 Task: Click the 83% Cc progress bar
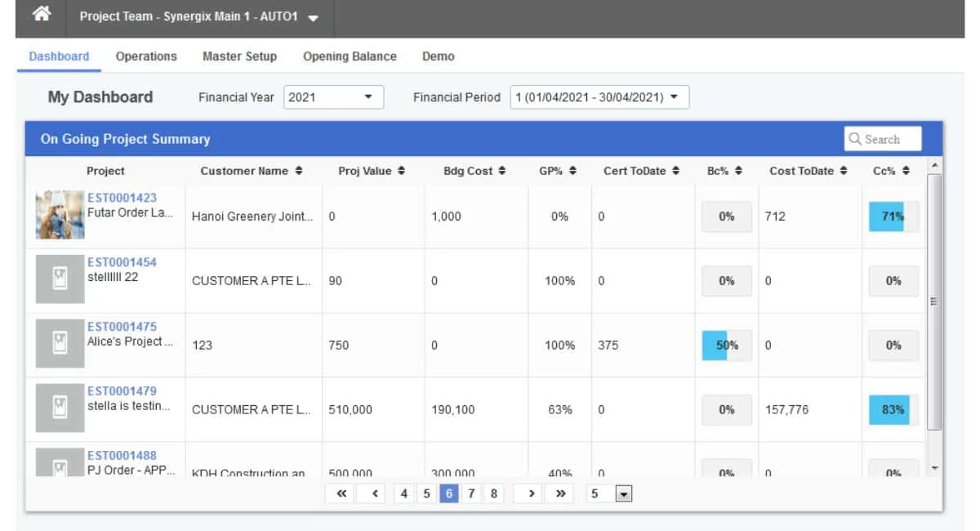[893, 409]
